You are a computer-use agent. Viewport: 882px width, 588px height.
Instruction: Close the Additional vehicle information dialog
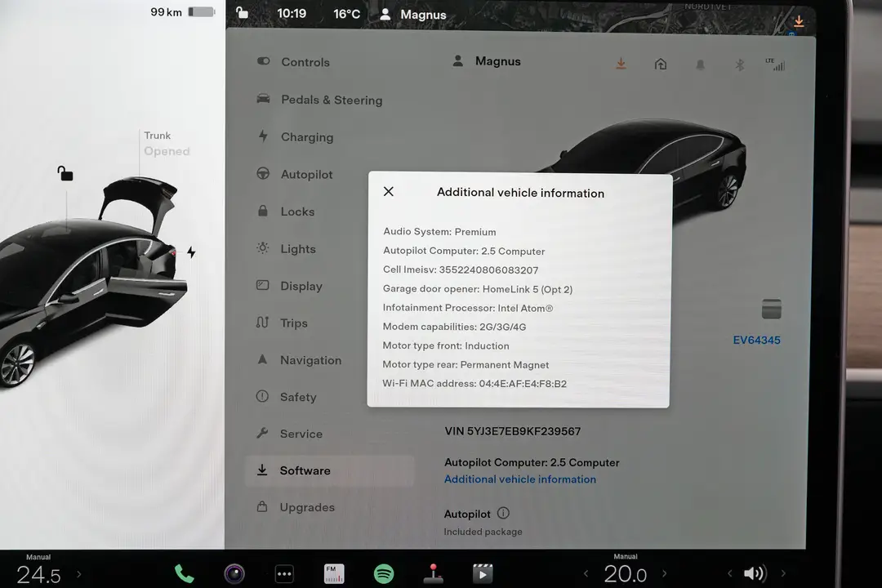coord(388,191)
